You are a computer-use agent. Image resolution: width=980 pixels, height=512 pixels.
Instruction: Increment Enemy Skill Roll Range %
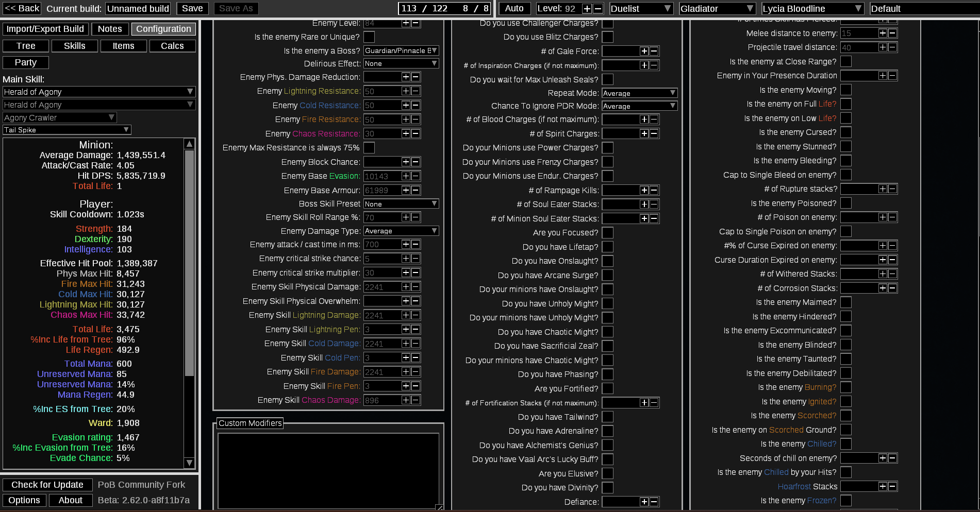pyautogui.click(x=406, y=217)
